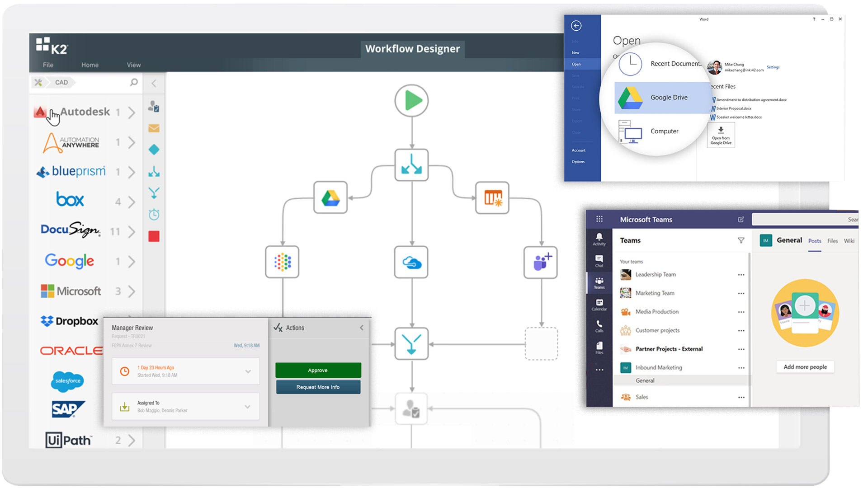
Task: Pick the email envelope tool in toolbox
Action: pyautogui.click(x=154, y=128)
